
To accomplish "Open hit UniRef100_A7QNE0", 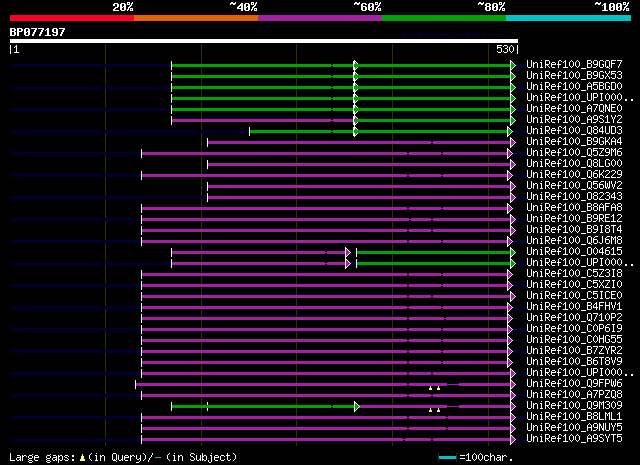I will point(574,109).
